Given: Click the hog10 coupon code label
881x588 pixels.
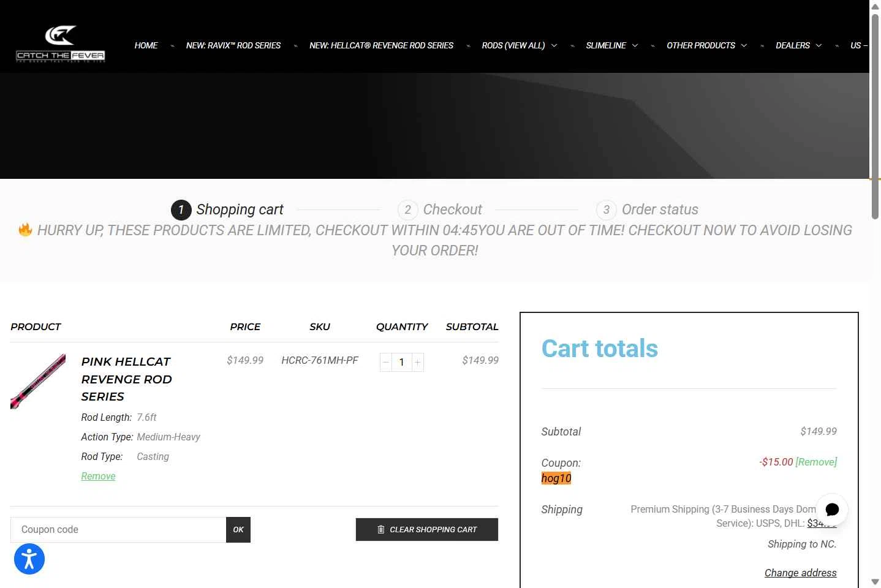Looking at the screenshot, I should [x=556, y=478].
